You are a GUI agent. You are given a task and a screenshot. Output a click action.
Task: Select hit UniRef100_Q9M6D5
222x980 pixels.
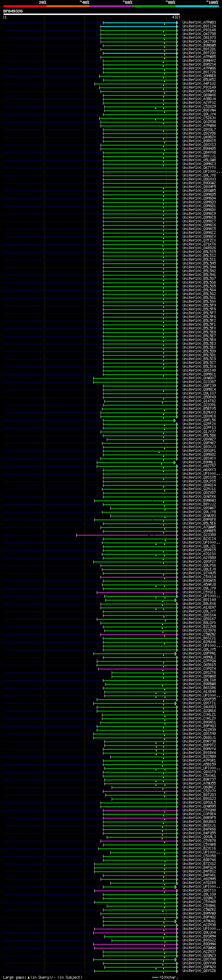tap(199, 194)
